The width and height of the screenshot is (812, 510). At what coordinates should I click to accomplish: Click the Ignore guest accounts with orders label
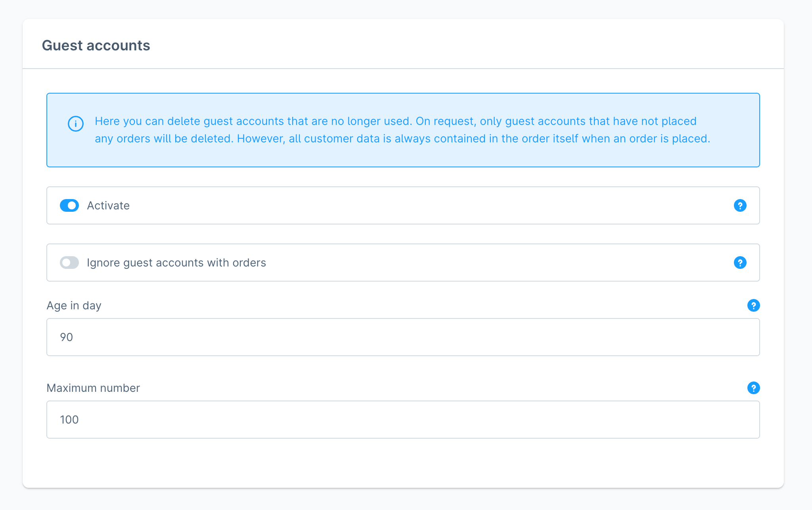(176, 263)
